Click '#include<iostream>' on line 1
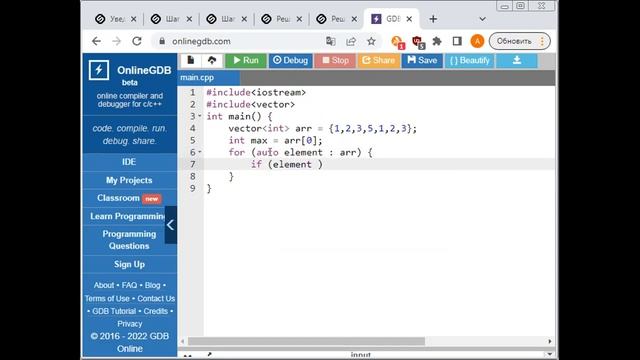The width and height of the screenshot is (640, 360). [256, 93]
